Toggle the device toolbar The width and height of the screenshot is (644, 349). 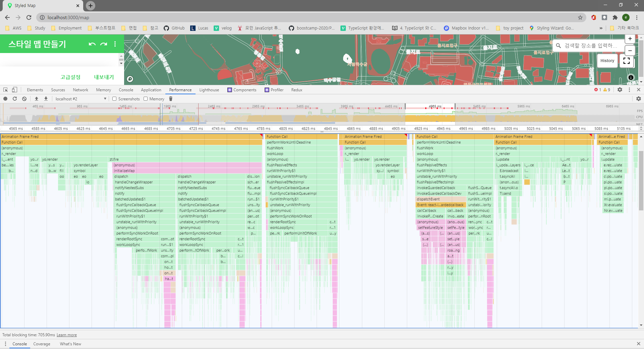pyautogui.click(x=14, y=90)
